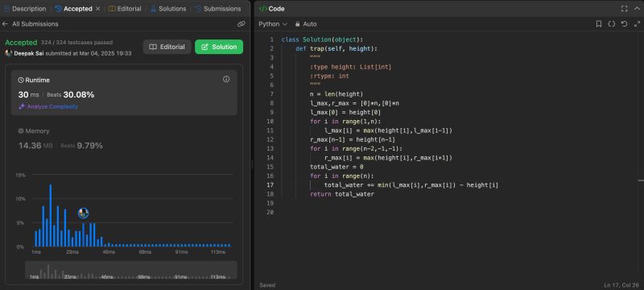Click the format code braces icon
Viewport: 644px width, 290px height.
[x=612, y=24]
